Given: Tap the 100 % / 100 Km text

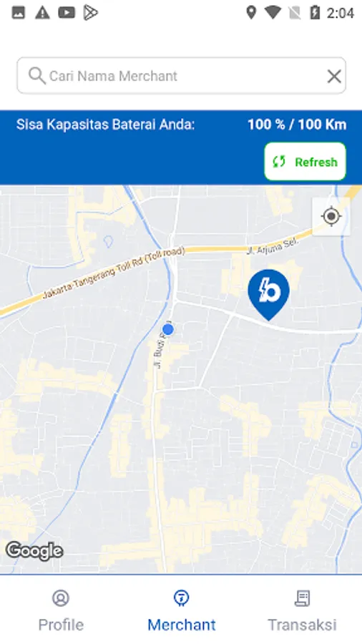Looking at the screenshot, I should click(x=297, y=125).
